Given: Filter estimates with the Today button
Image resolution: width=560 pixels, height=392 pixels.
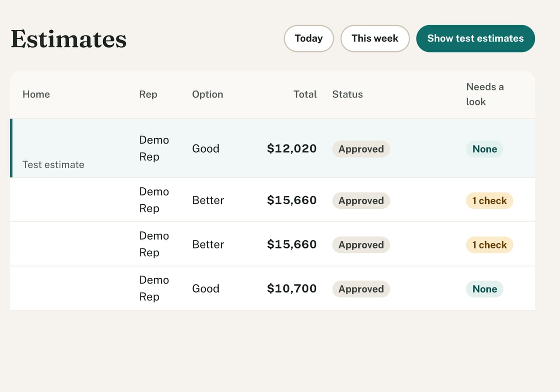Looking at the screenshot, I should click(x=309, y=38).
